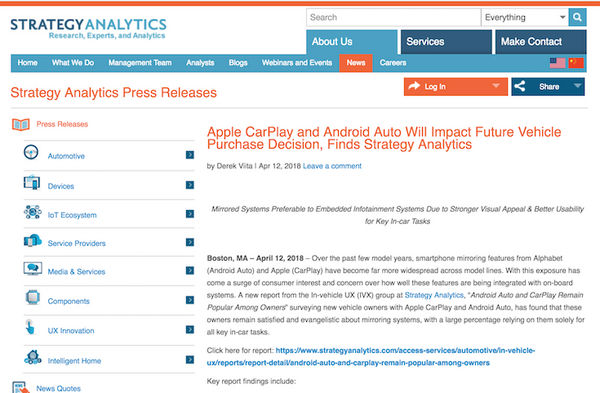The height and width of the screenshot is (393, 600).
Task: Open the UX Innovation category link
Action: [71, 331]
